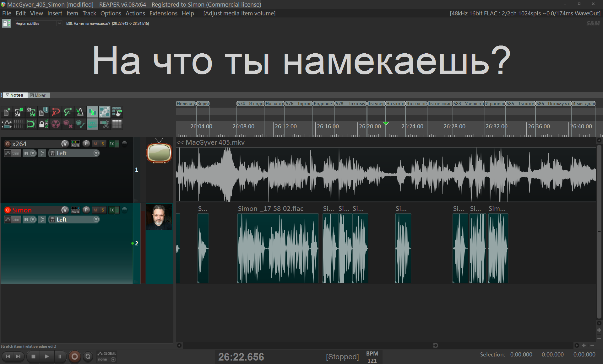The image size is (603, 364).
Task: Open the Extensions menu
Action: point(163,13)
